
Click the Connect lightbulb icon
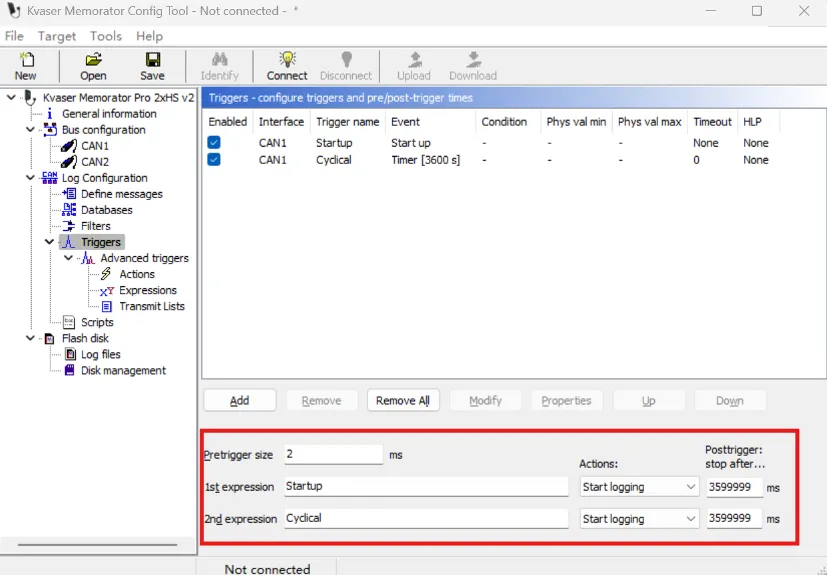(287, 59)
